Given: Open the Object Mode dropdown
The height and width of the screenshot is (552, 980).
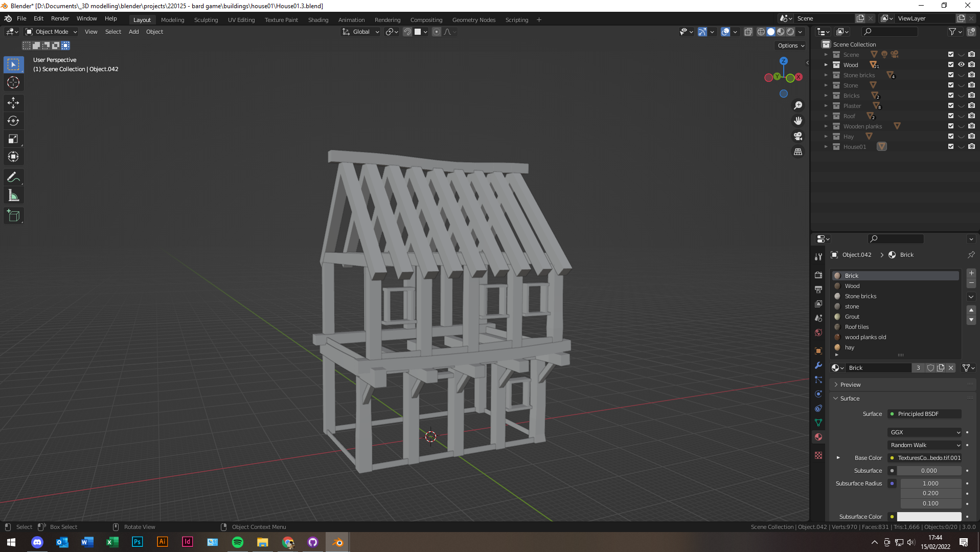Looking at the screenshot, I should (52, 32).
